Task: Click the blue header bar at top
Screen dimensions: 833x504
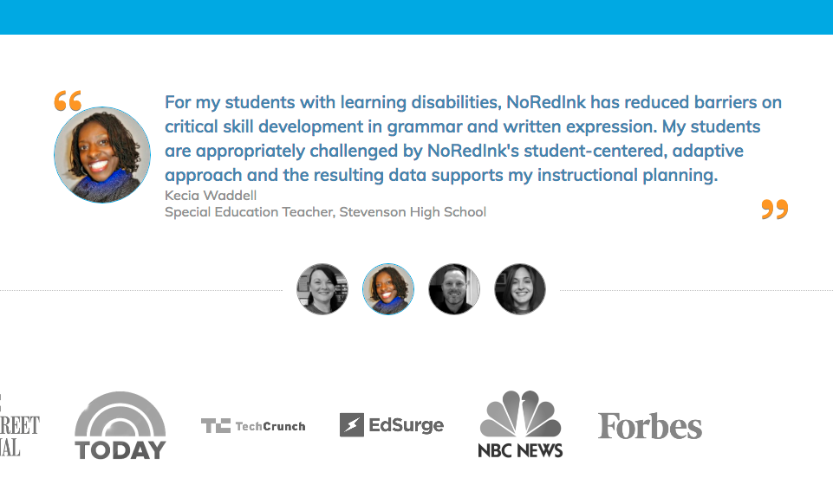Action: [416, 16]
